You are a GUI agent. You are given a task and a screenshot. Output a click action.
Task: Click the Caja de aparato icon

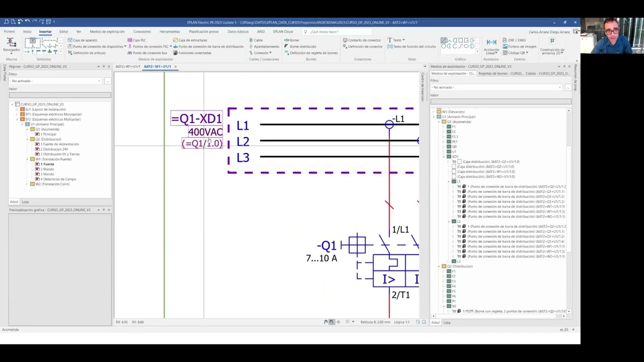click(70, 40)
